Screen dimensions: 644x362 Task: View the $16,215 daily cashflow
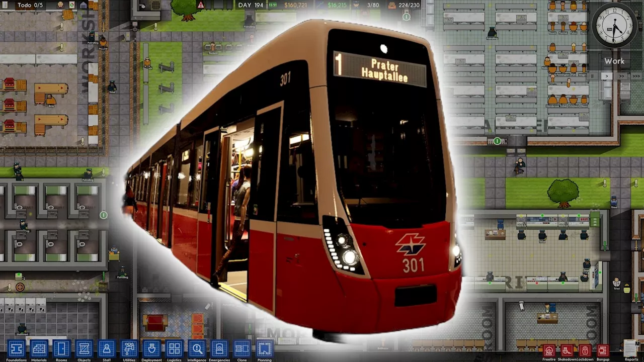pyautogui.click(x=337, y=5)
